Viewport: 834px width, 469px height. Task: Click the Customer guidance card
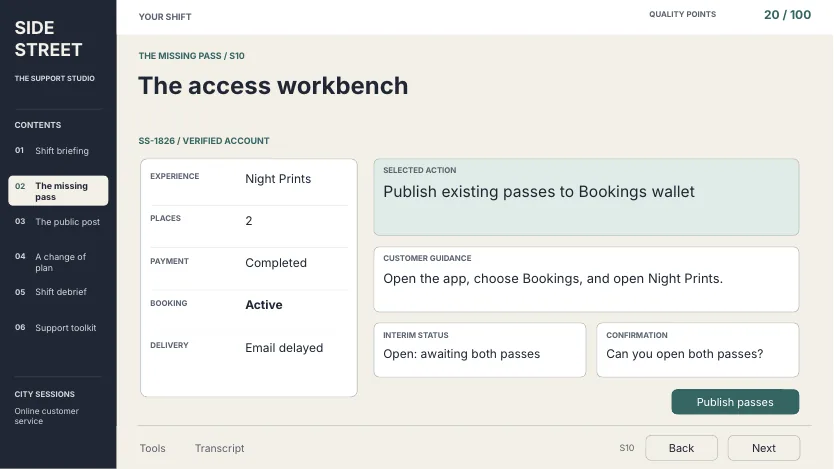(x=586, y=279)
